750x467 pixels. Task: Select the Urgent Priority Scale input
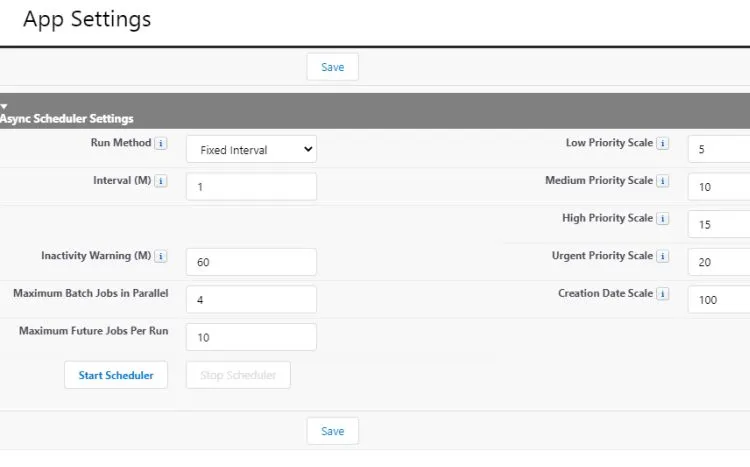pyautogui.click(x=719, y=262)
